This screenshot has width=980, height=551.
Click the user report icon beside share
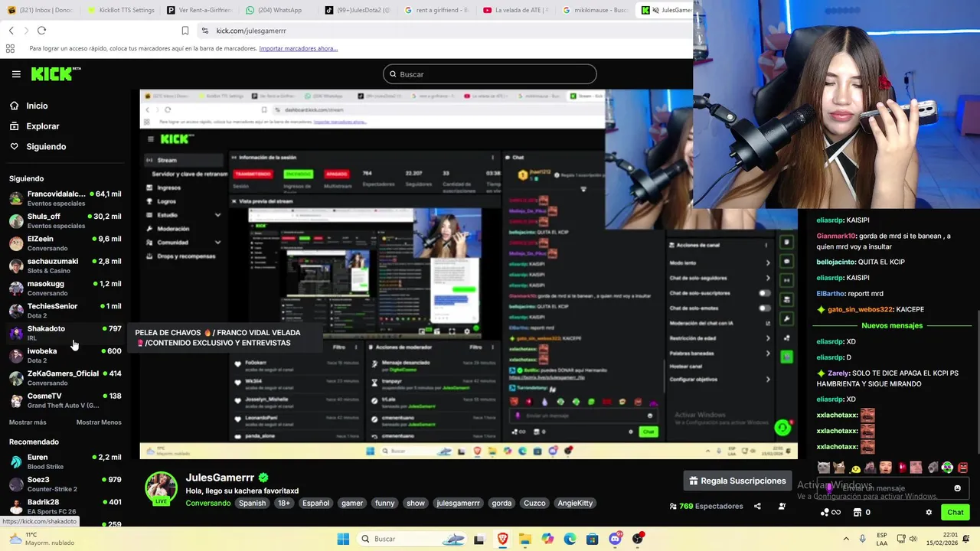(782, 506)
